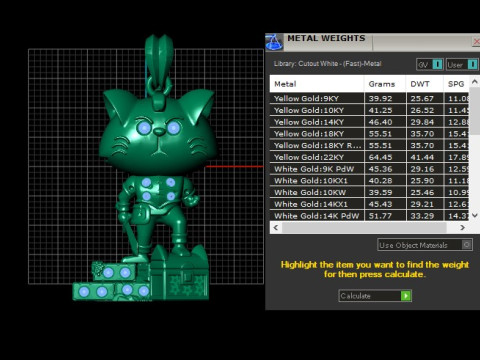Select the White Gold:10KX1 row
This screenshot has height=360, width=480.
pyautogui.click(x=369, y=181)
